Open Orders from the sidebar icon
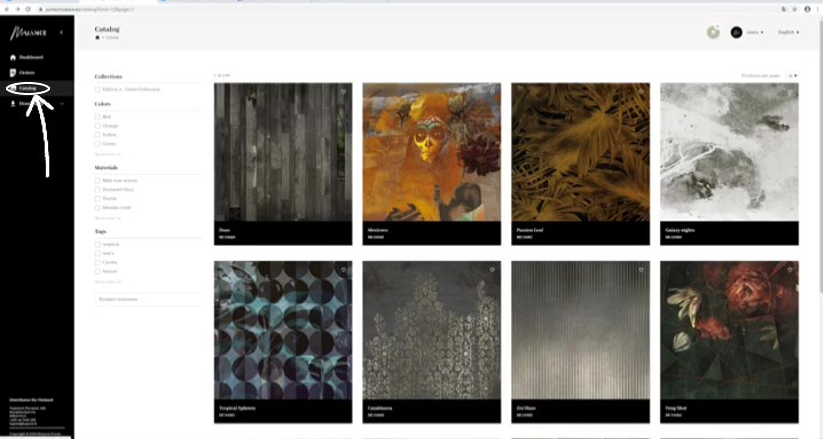The width and height of the screenshot is (823, 439). tap(13, 72)
